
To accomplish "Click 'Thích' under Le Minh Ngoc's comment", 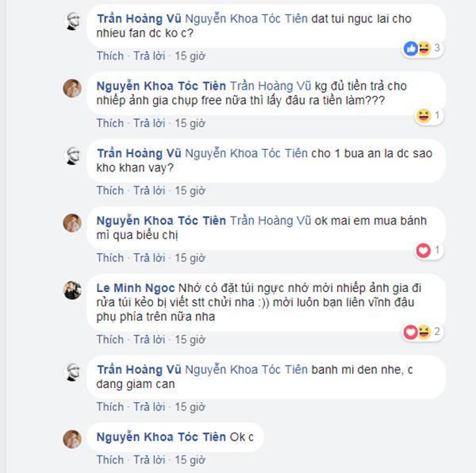I will pyautogui.click(x=110, y=340).
